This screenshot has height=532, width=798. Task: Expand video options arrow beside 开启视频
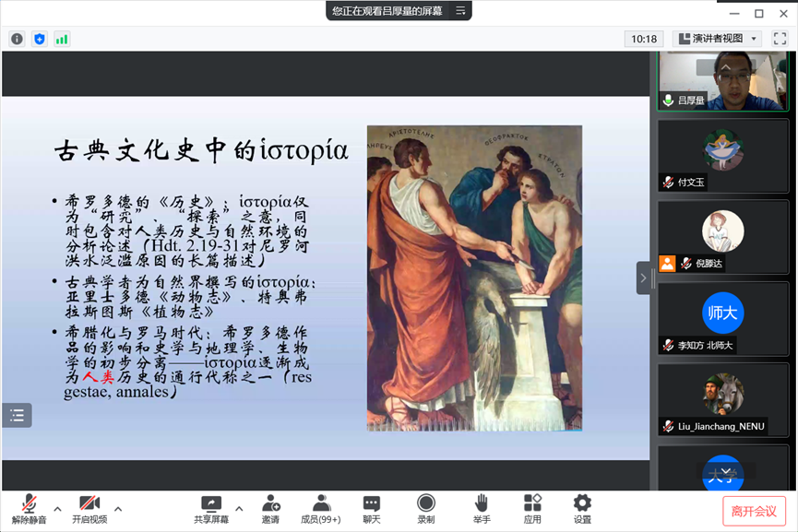tap(118, 508)
